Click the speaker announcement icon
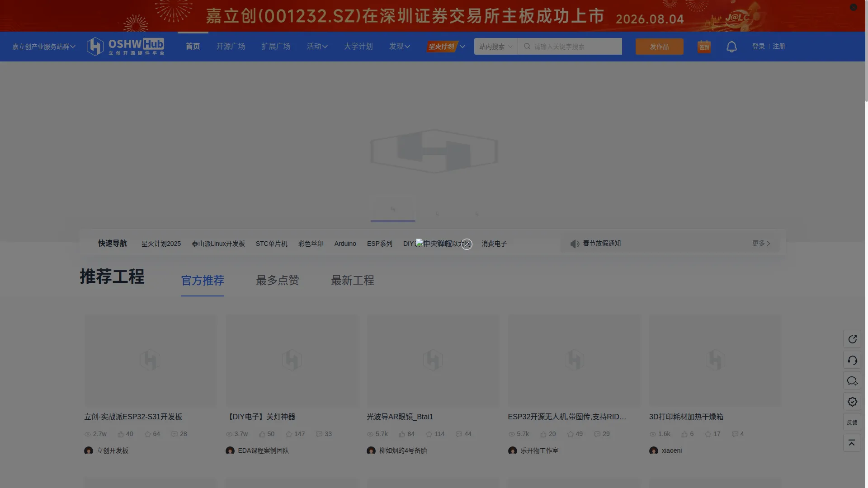The image size is (868, 488). tap(575, 244)
